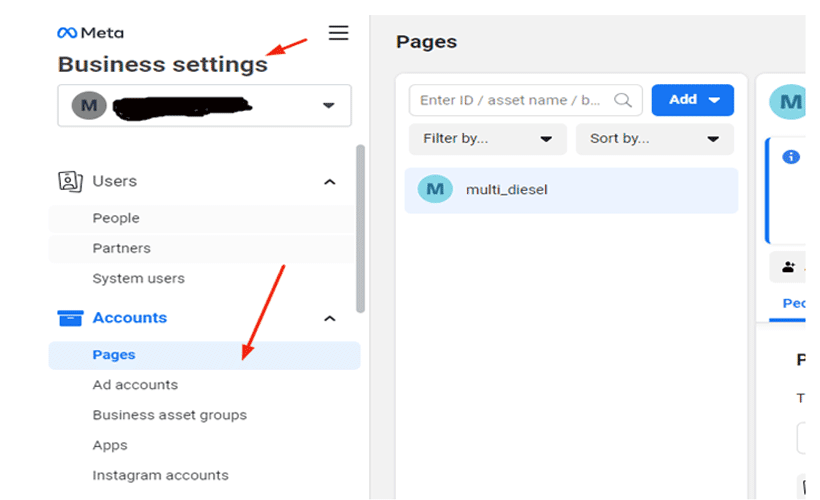
Task: Click the blue info icon
Action: tap(791, 157)
